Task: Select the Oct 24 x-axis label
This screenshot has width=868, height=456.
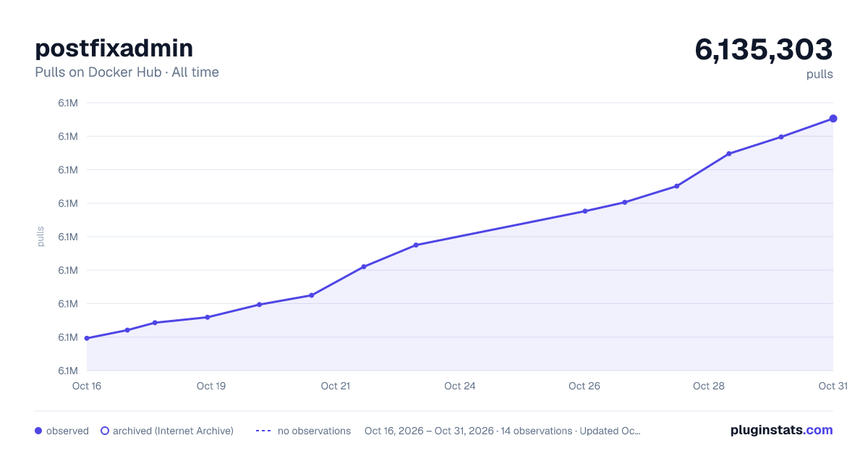Action: pyautogui.click(x=460, y=386)
